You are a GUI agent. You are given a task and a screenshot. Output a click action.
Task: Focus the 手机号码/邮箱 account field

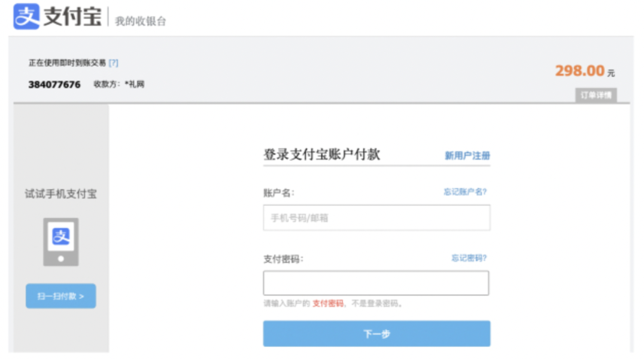point(376,218)
